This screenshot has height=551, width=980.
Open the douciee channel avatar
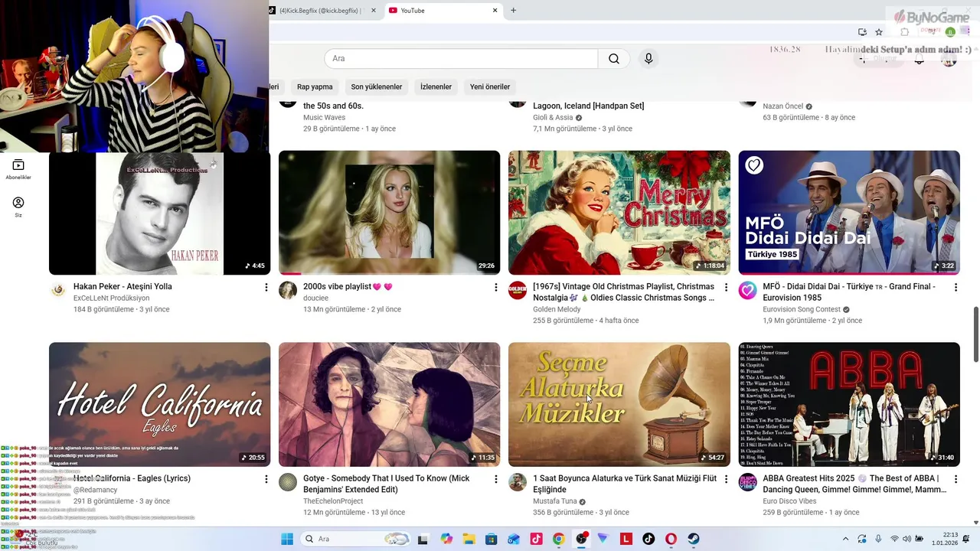pos(288,290)
